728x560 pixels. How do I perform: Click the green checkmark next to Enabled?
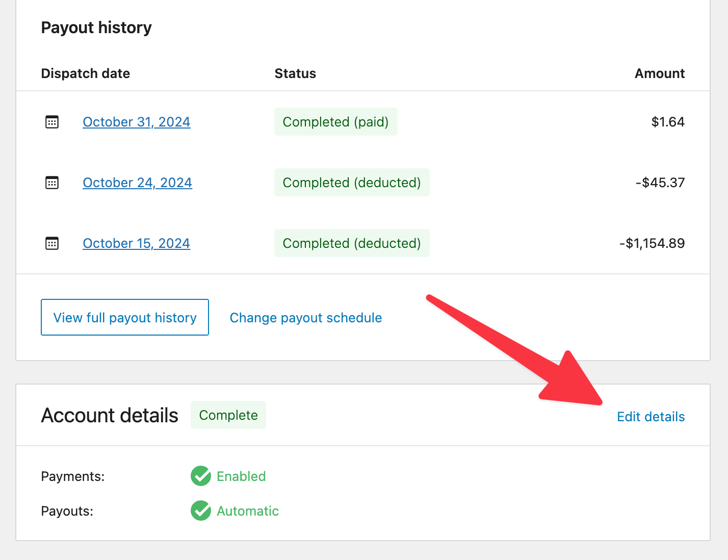click(x=200, y=476)
